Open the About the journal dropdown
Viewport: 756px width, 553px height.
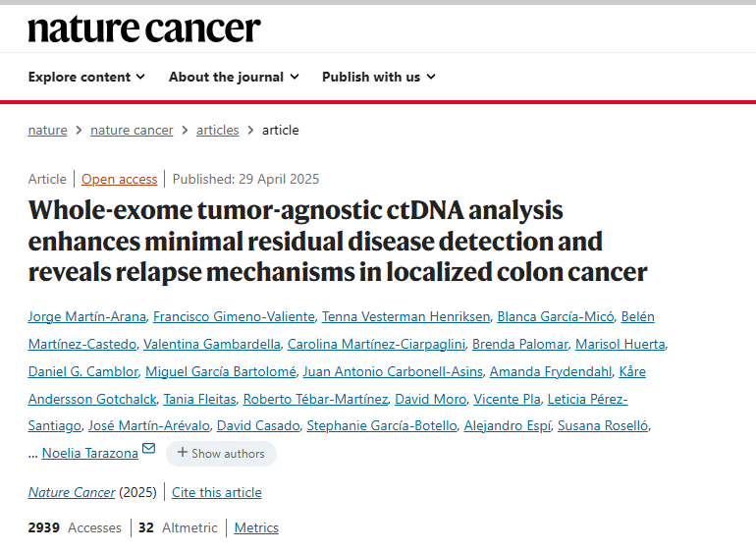pos(234,77)
